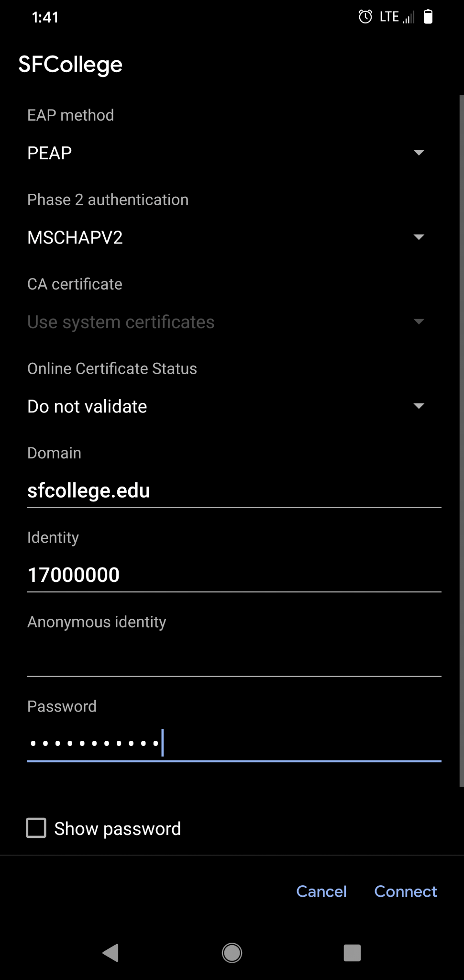
Task: Tap the LTE signal strength icon
Action: [409, 18]
